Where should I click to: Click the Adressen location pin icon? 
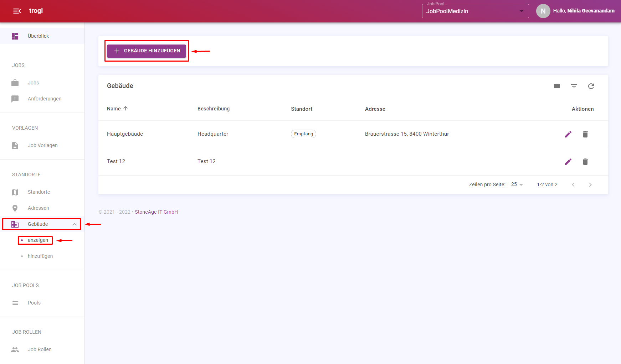15,208
